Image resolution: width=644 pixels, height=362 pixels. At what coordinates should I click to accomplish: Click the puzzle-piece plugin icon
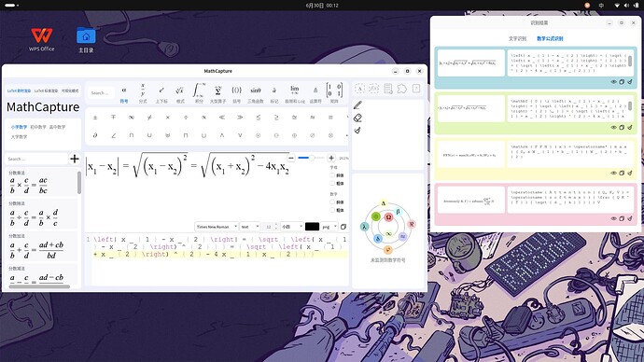pyautogui.click(x=401, y=89)
